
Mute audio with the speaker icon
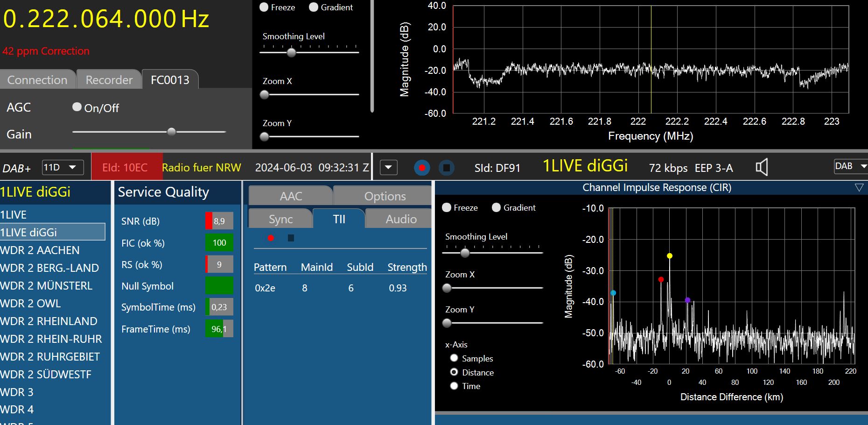762,167
